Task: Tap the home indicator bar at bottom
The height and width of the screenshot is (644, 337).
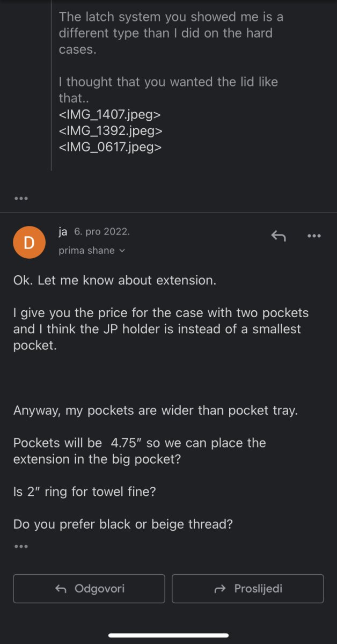Action: point(169,636)
